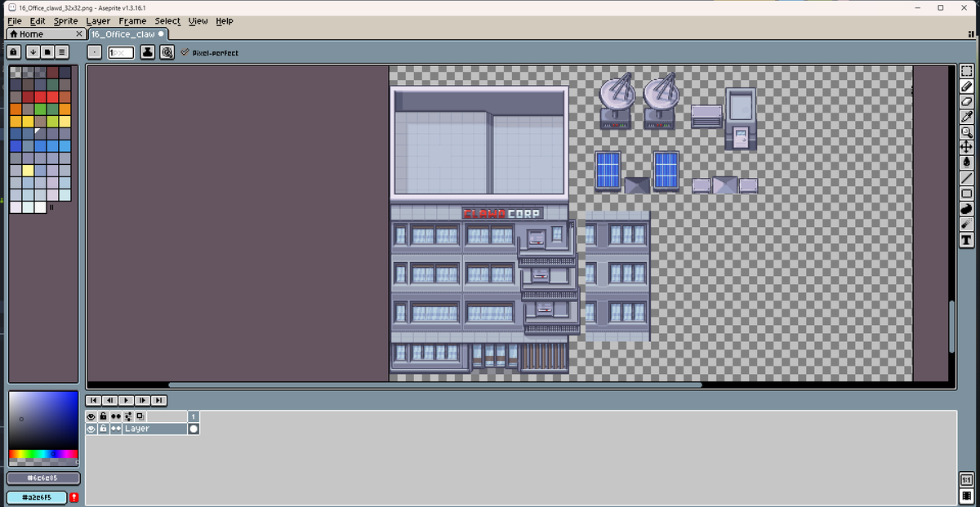
Task: Toggle continuous cels on Layer row
Action: tap(116, 429)
